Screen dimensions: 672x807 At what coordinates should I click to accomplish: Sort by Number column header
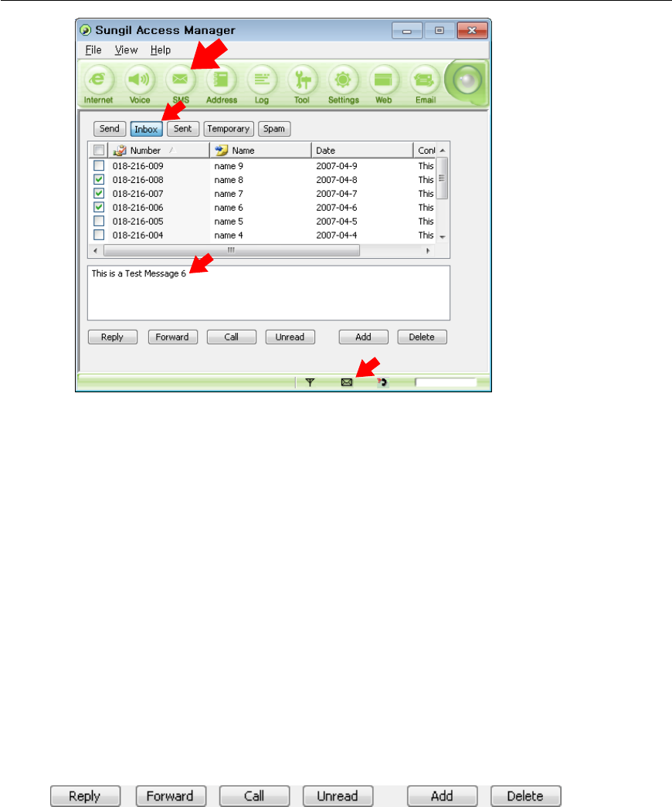click(158, 151)
